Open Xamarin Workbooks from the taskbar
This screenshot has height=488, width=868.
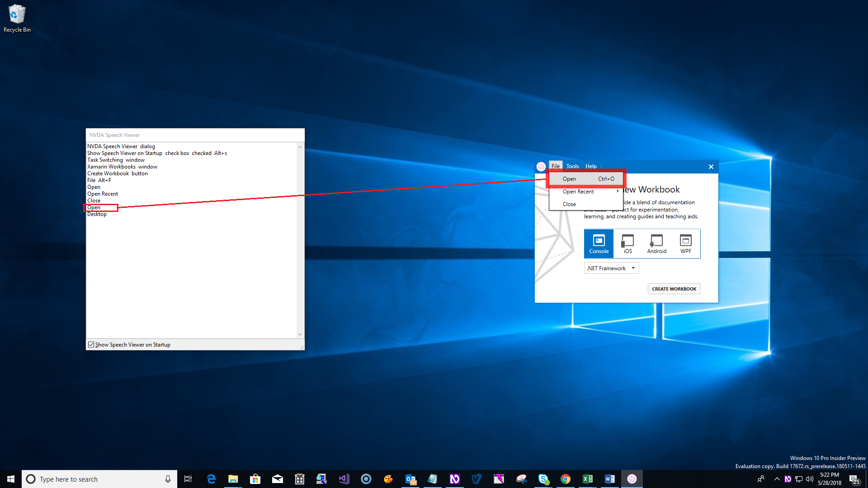pos(632,479)
